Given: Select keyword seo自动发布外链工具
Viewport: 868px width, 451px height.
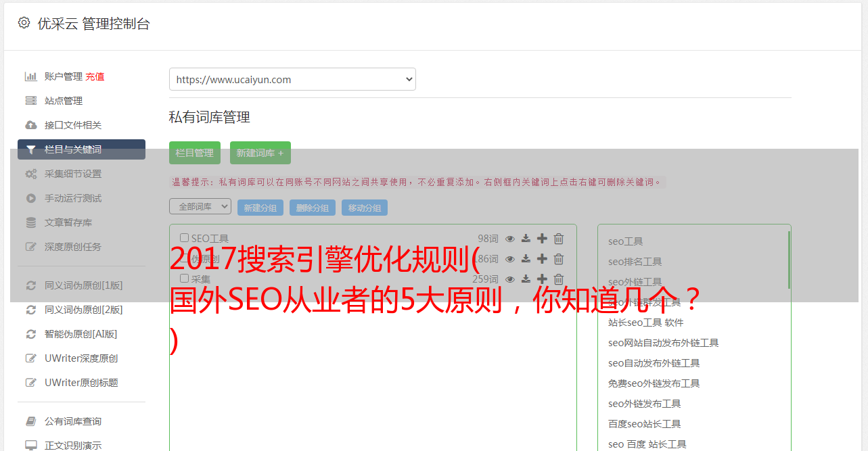Looking at the screenshot, I should [654, 363].
